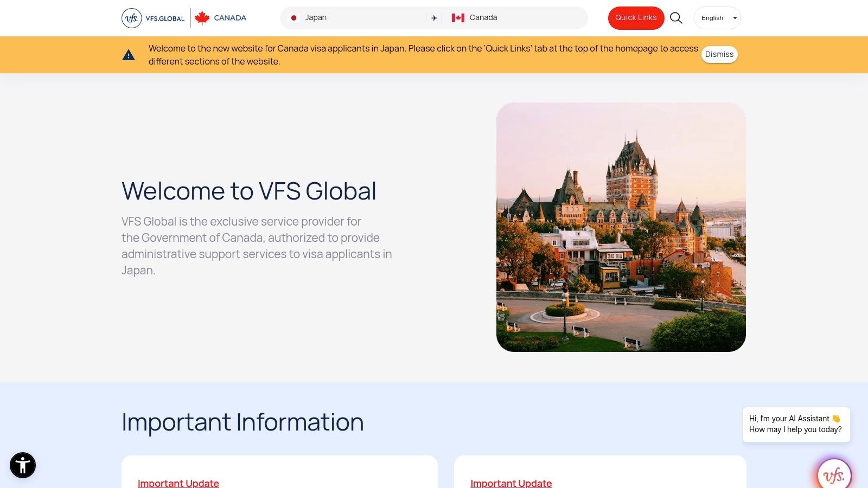Click the Welcome to VFS Global heading
The width and height of the screenshot is (868, 488).
coord(248,191)
